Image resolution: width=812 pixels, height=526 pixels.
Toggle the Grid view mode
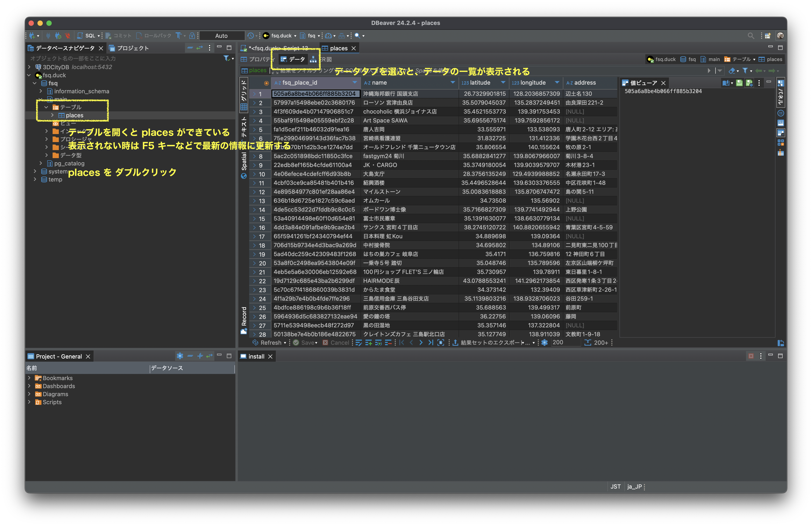click(244, 96)
